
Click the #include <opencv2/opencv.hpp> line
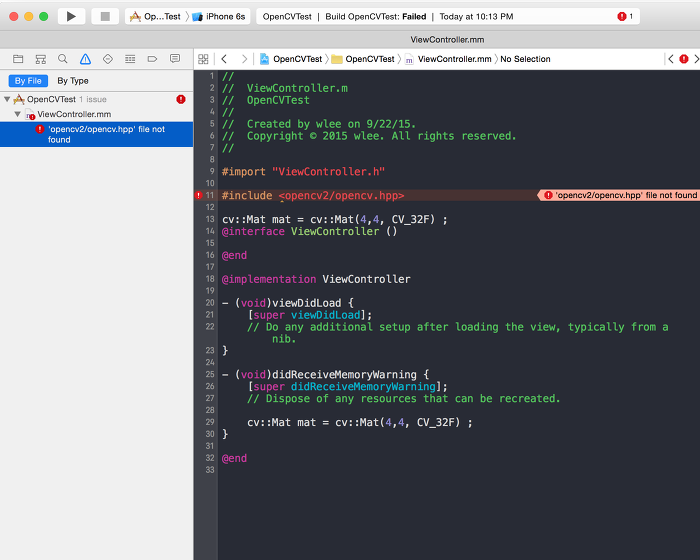tap(313, 196)
